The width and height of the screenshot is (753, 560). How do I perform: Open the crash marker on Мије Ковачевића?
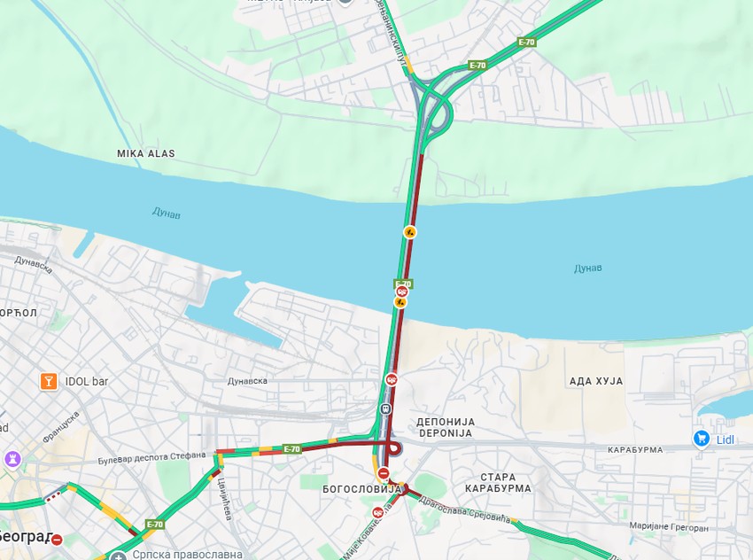point(378,512)
